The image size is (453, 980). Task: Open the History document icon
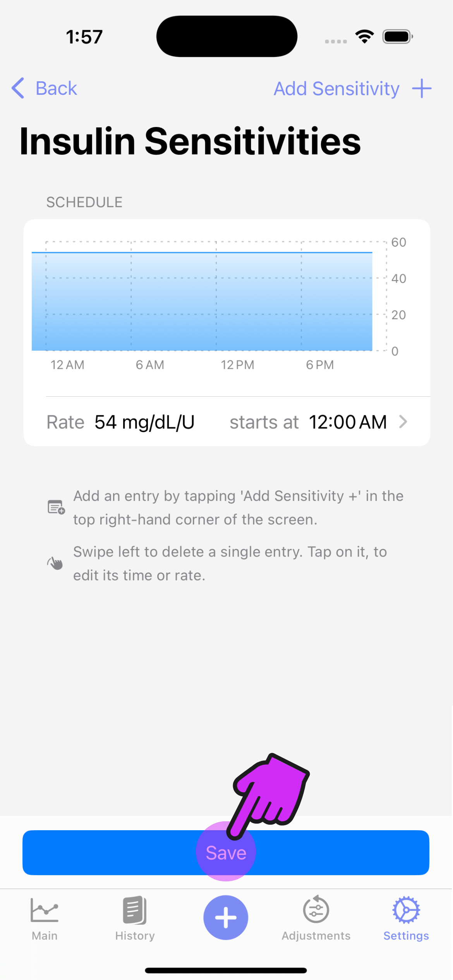click(x=135, y=910)
